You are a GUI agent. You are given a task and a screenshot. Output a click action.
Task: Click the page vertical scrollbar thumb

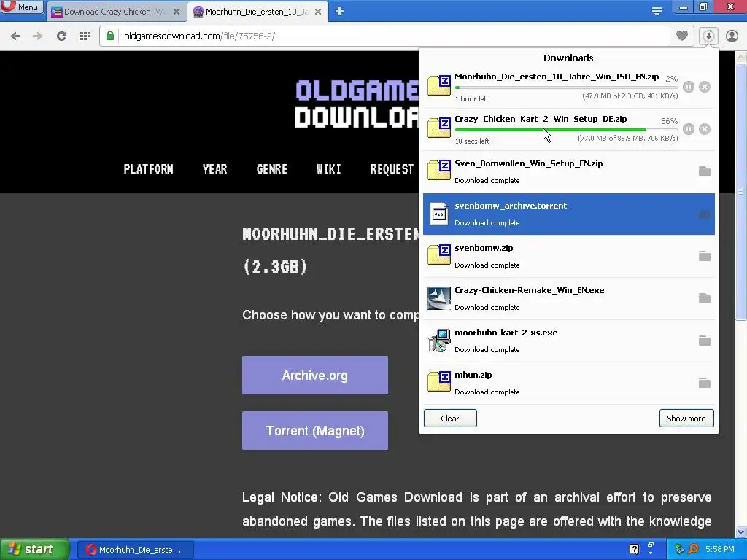[x=741, y=192]
